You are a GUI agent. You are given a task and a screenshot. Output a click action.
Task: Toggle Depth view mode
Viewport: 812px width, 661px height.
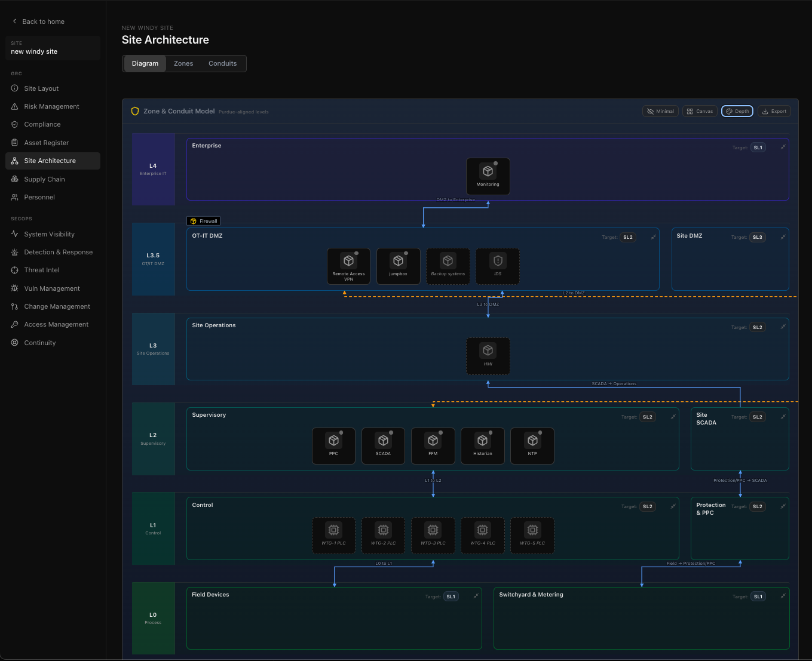737,111
